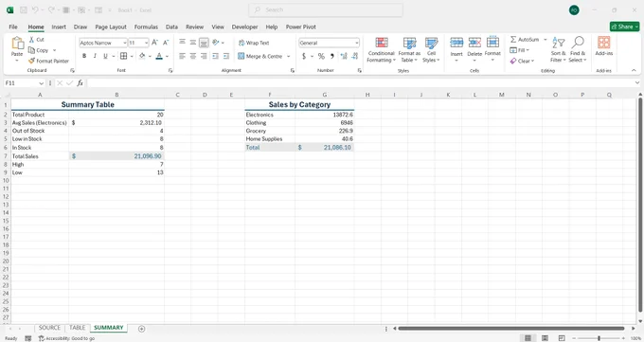The height and width of the screenshot is (342, 644).
Task: Decrease font size with the smaller A icon
Action: [x=166, y=43]
